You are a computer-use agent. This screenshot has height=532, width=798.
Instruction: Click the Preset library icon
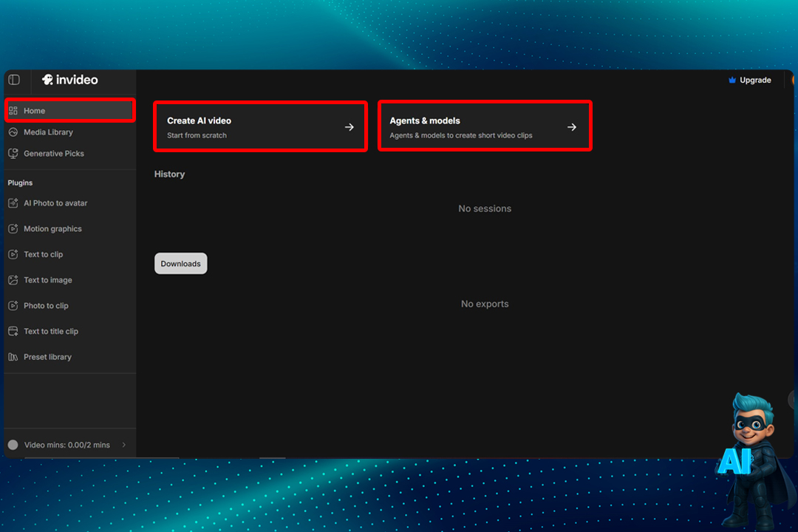click(13, 357)
